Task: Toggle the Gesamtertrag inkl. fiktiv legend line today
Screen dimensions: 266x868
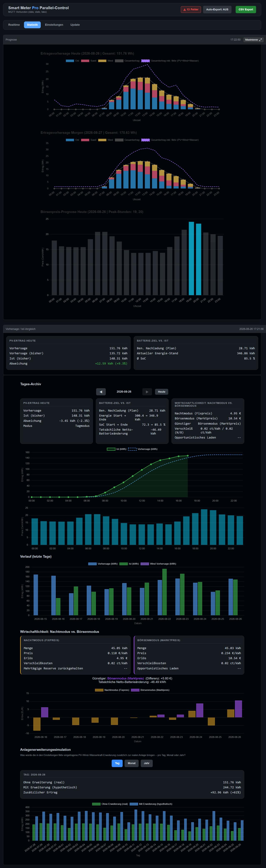Action: coord(145,61)
